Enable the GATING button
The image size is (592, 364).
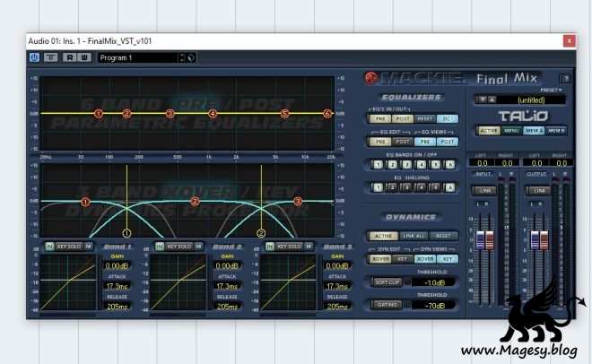[x=387, y=305]
